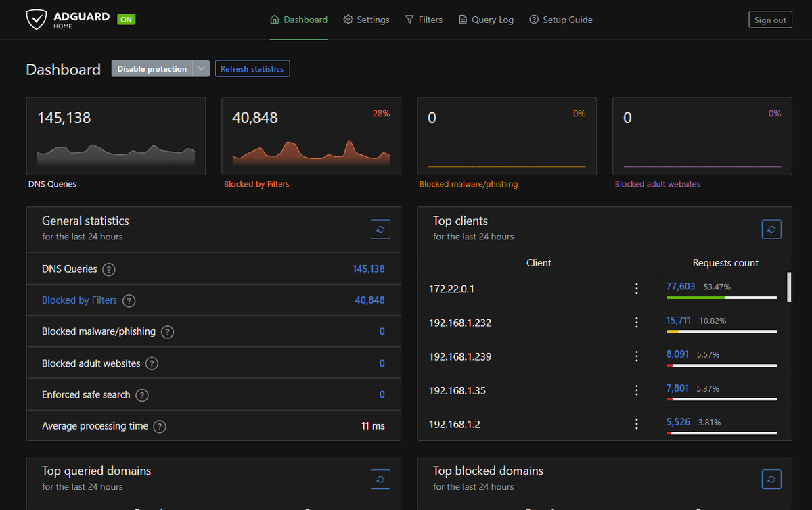Refresh the Top blocked domains card
Viewport: 812px width, 510px height.
(x=771, y=480)
